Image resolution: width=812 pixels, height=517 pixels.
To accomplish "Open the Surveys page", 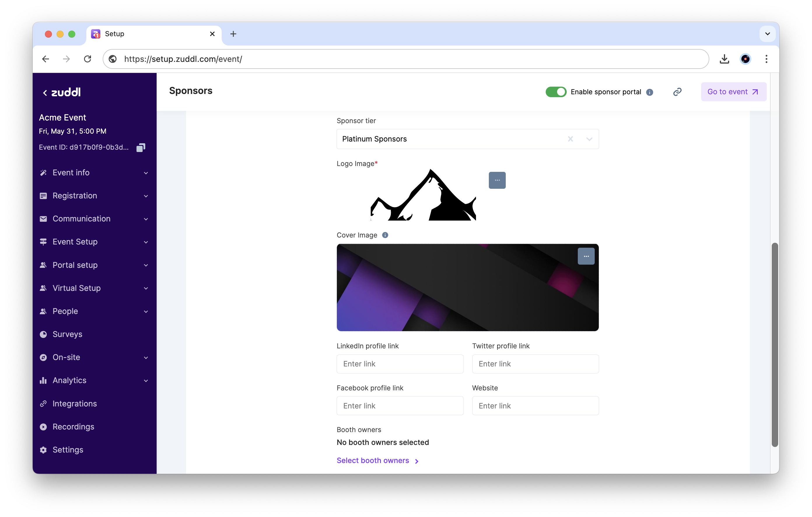I will coord(67,334).
